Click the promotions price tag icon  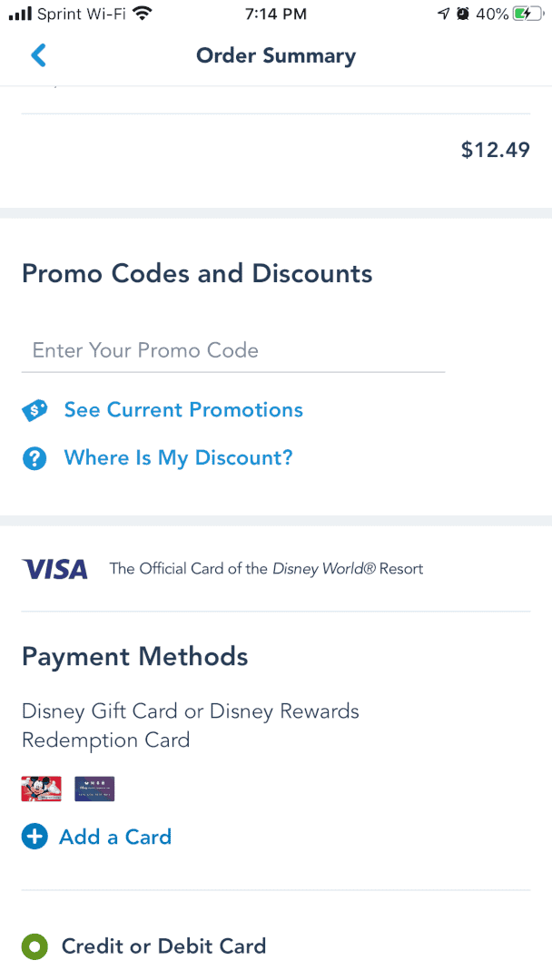34,411
